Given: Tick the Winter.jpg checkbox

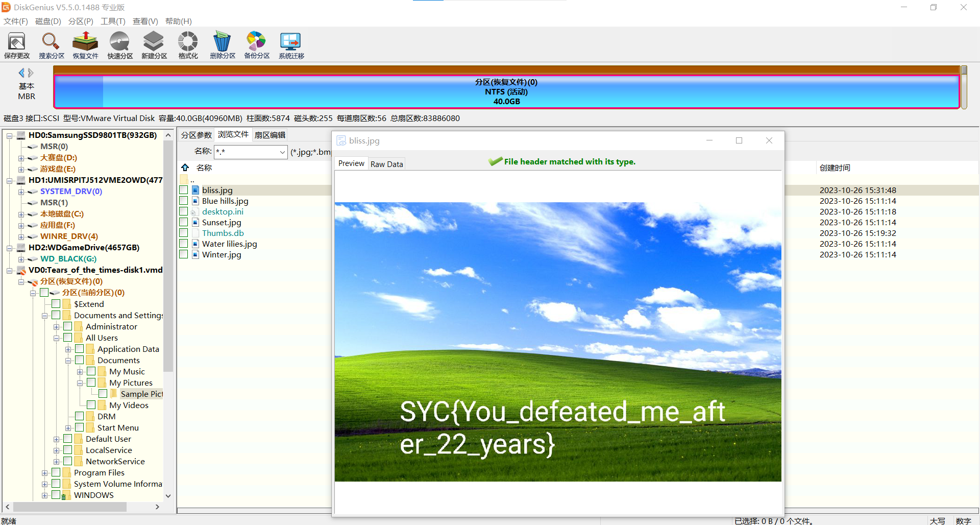Looking at the screenshot, I should (x=184, y=254).
